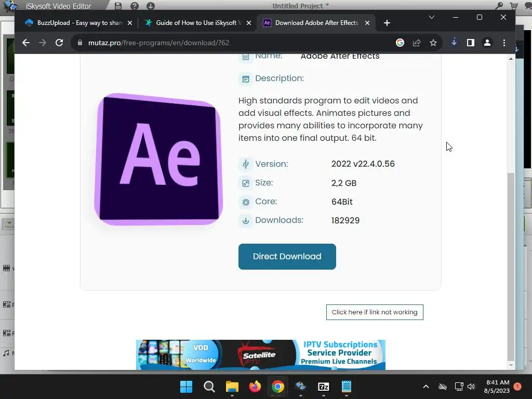This screenshot has width=532, height=399.
Task: Click the downloads count 182929
Action: pos(345,220)
